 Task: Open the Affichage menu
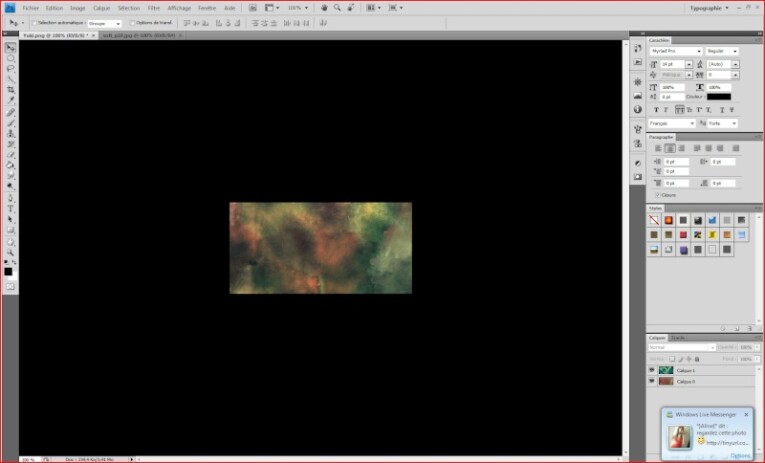coord(179,8)
